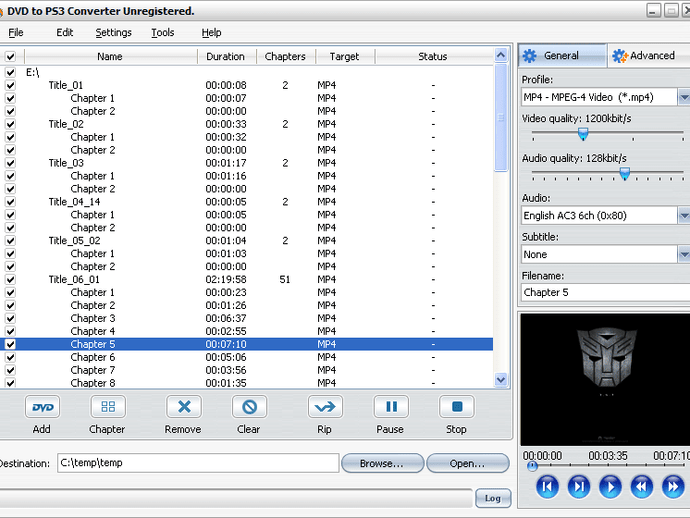Click the Video quality slider handle

(x=583, y=133)
